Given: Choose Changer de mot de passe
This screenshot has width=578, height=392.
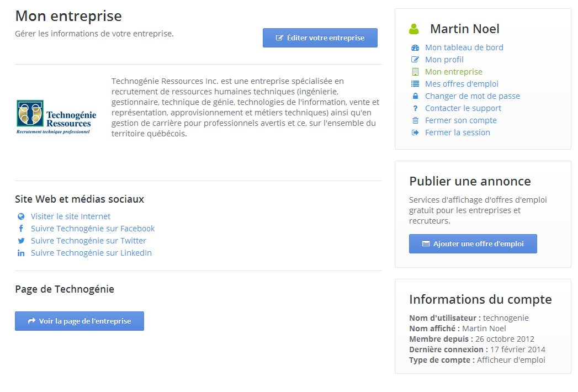Looking at the screenshot, I should click(x=473, y=96).
